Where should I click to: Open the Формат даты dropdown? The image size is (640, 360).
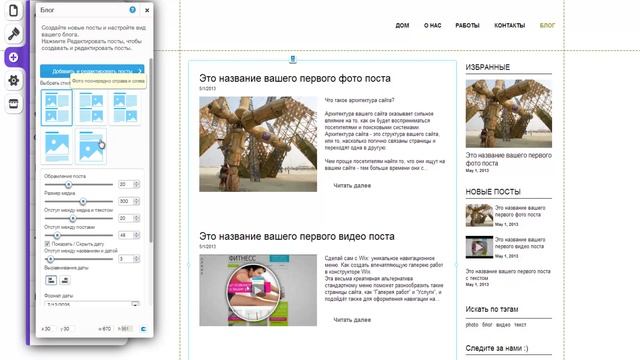click(92, 304)
